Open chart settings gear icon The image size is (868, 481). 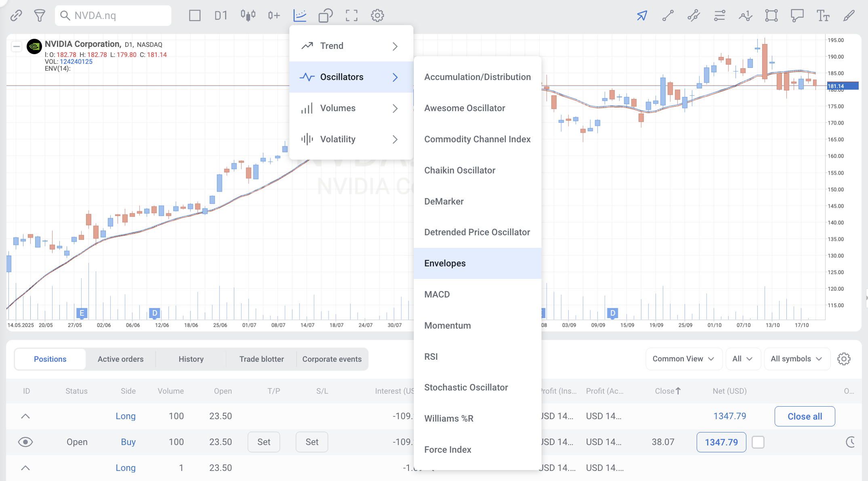tap(377, 15)
